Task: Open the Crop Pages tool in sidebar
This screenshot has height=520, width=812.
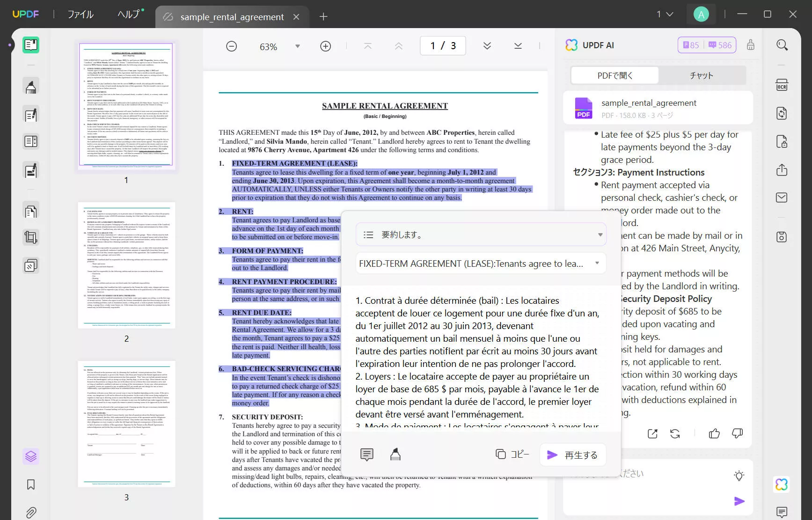Action: (31, 238)
